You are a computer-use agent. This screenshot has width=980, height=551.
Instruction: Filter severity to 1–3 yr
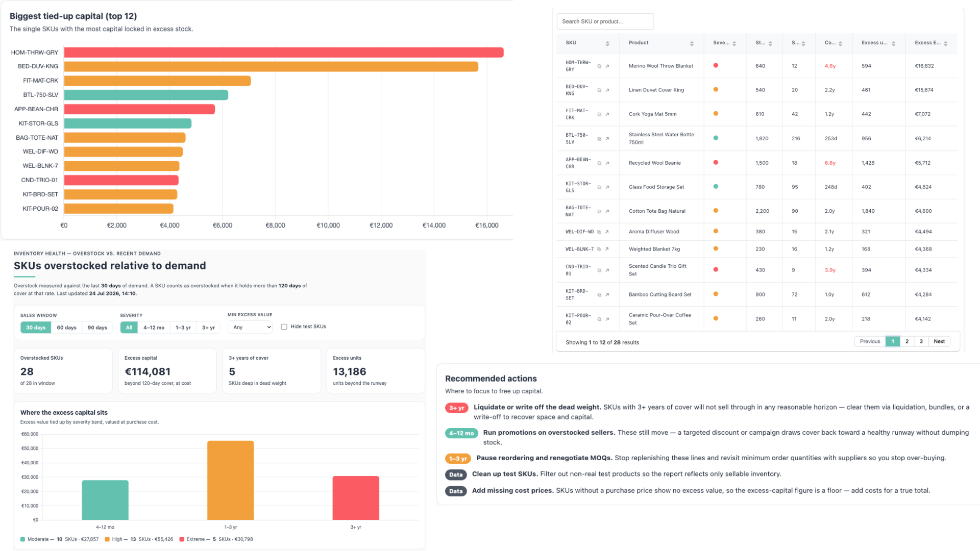pos(183,328)
